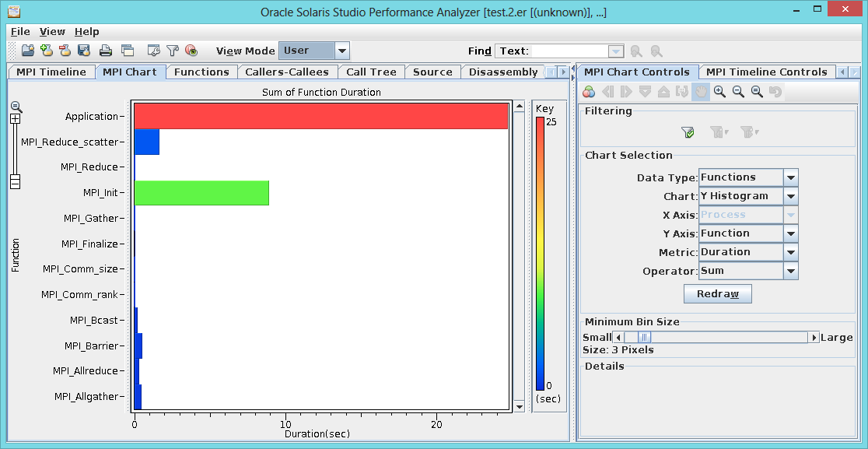This screenshot has width=868, height=449.
Task: Click the blue MPI_Reduce_scatter bar
Action: (x=147, y=142)
